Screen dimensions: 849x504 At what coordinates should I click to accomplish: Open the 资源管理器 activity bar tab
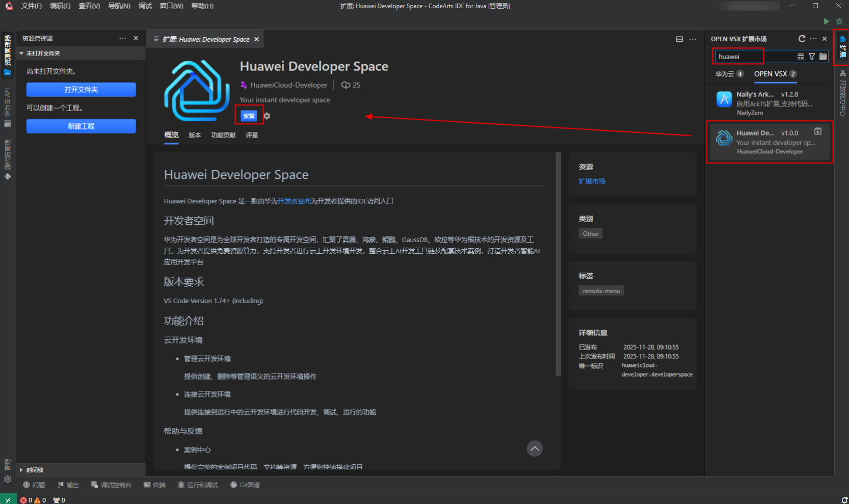tap(8, 55)
